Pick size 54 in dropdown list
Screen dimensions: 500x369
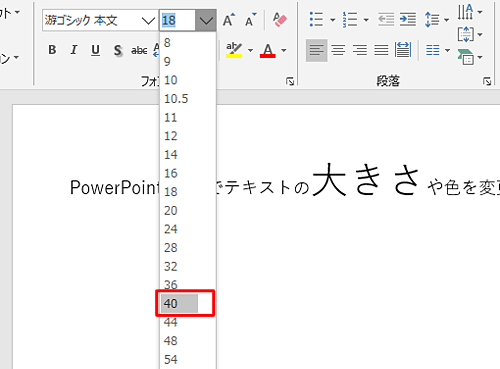point(188,359)
